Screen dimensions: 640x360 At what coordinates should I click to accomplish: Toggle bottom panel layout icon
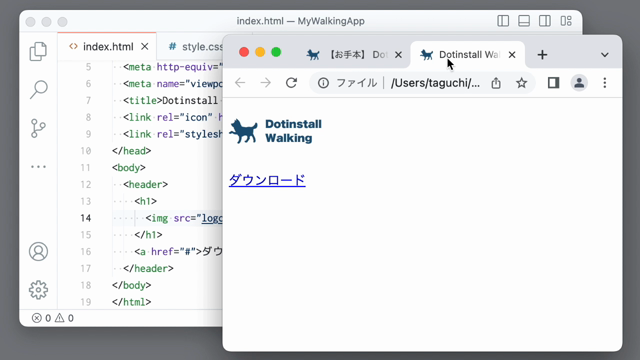[524, 21]
